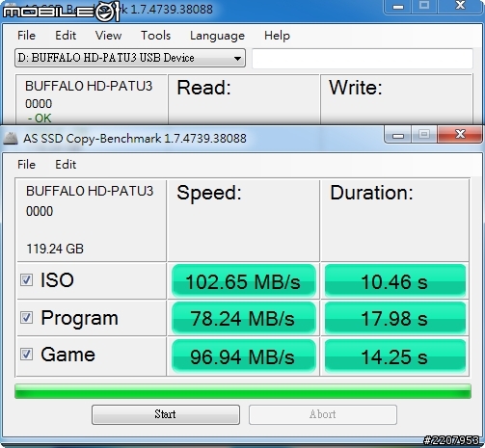485x448 pixels.
Task: Select the Program duration 17.98 s
Action: (395, 318)
